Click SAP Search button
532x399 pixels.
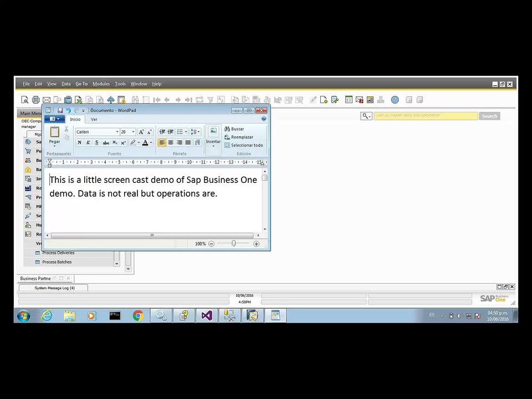point(489,116)
